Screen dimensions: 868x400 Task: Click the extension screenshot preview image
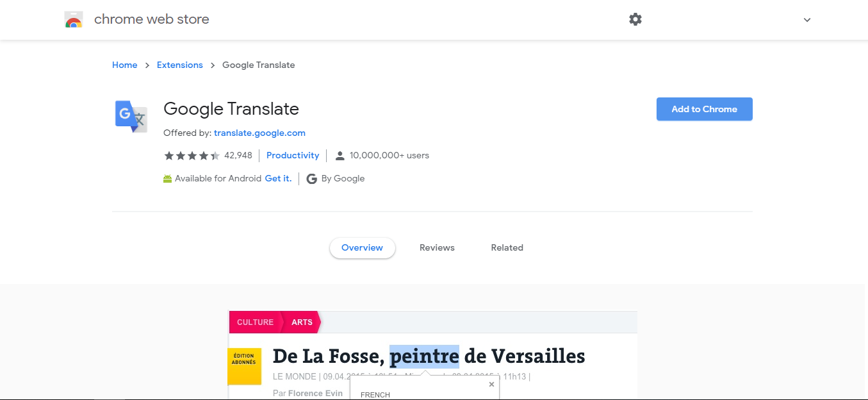[x=433, y=355]
